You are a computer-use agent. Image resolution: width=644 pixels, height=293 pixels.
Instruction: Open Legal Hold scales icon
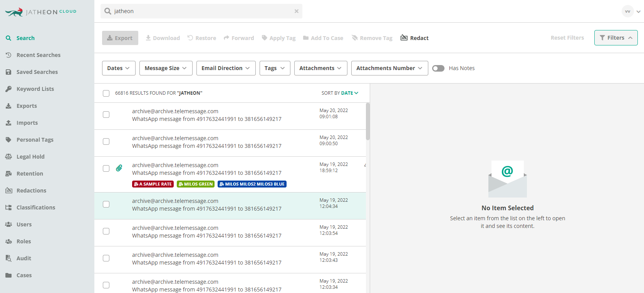click(x=8, y=157)
